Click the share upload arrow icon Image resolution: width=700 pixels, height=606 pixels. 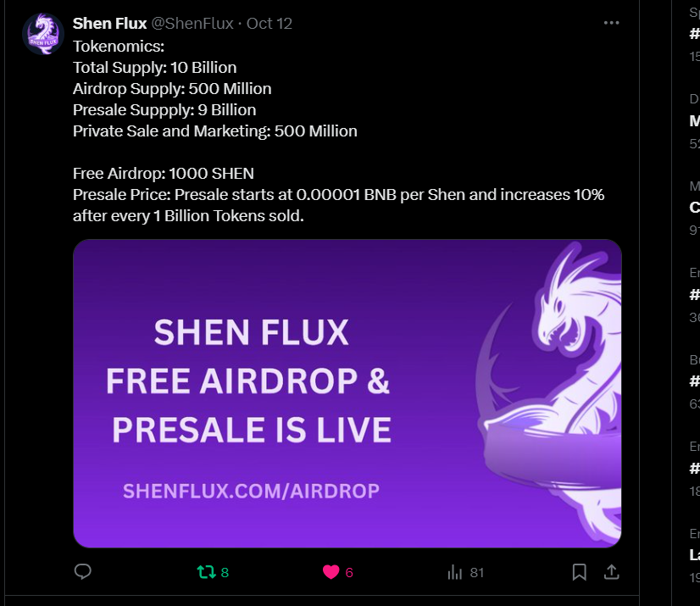[x=612, y=571]
